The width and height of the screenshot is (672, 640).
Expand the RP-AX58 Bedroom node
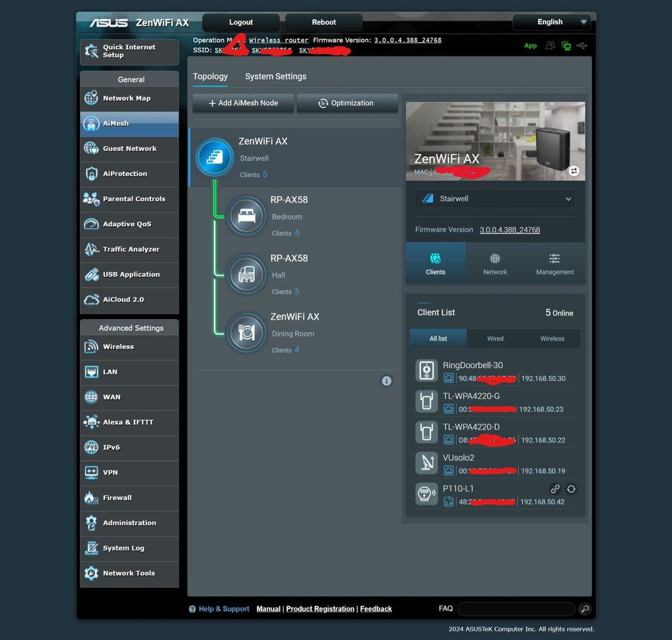[248, 215]
